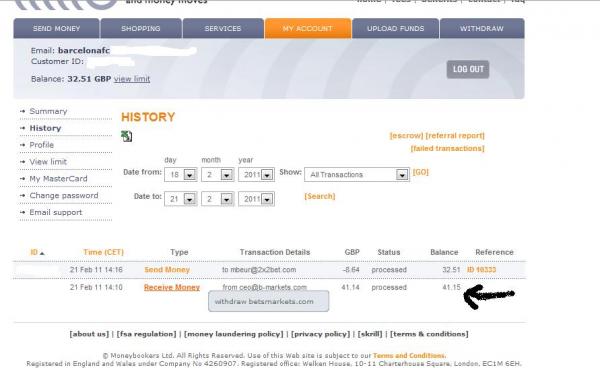Switch to the Withdraw tab
The width and height of the screenshot is (600, 368).
482,29
